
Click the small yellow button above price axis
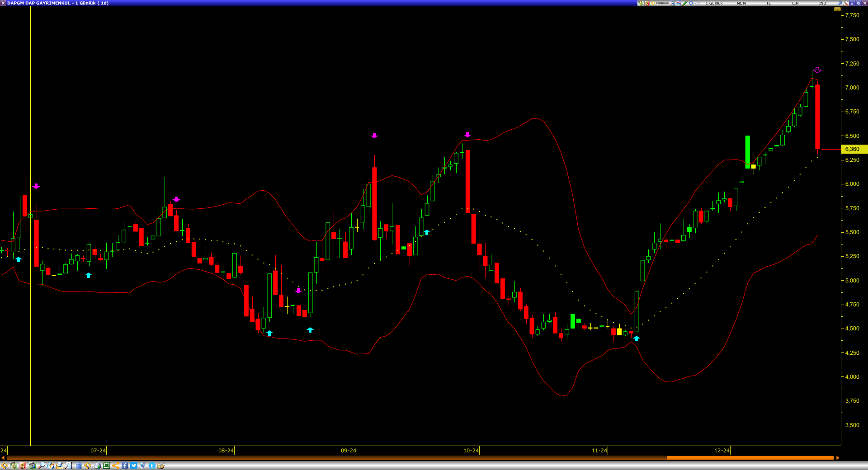pos(837,9)
